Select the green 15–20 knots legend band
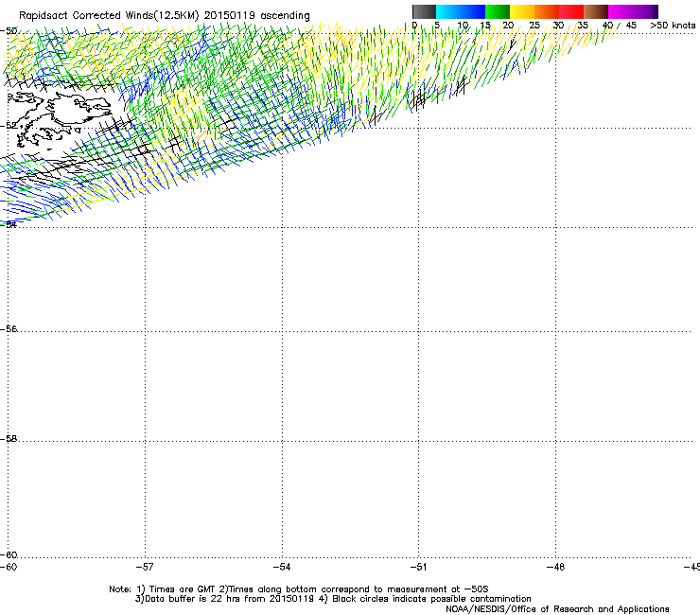This screenshot has width=700, height=615. (498, 11)
